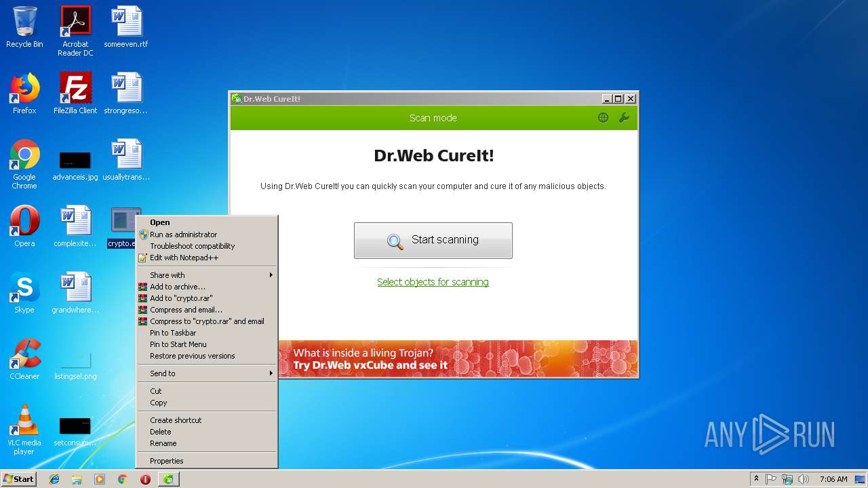
Task: Select the grandwhere... document icon
Action: point(75,293)
